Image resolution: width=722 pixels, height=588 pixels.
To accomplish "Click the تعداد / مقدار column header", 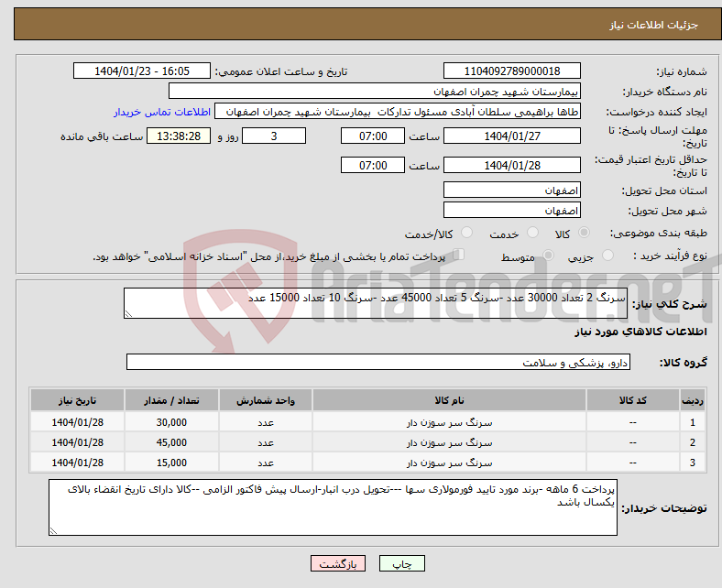I will coord(171,400).
